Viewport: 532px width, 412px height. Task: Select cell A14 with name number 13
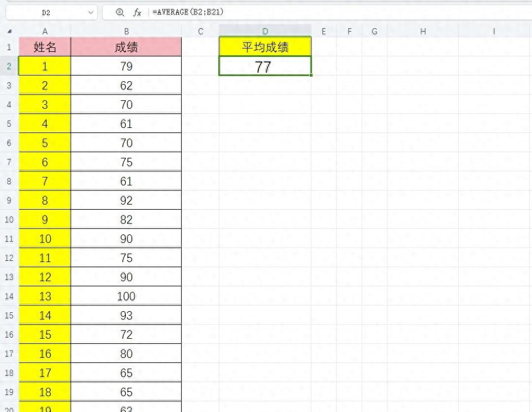[x=45, y=296]
